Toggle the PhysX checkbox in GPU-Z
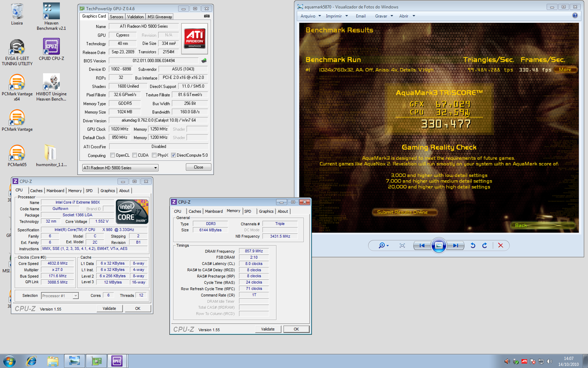Viewport: 588px width, 368px height. (x=154, y=155)
